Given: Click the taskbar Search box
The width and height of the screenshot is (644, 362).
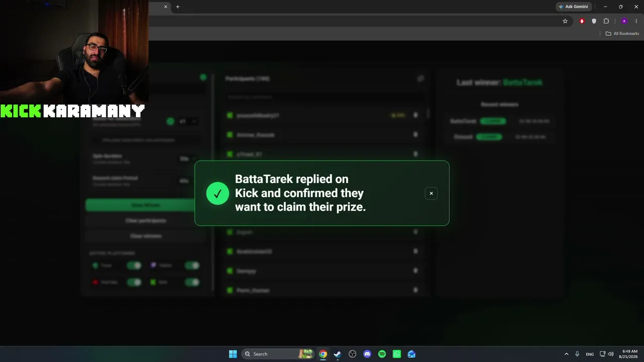Looking at the screenshot, I should pyautogui.click(x=278, y=354).
